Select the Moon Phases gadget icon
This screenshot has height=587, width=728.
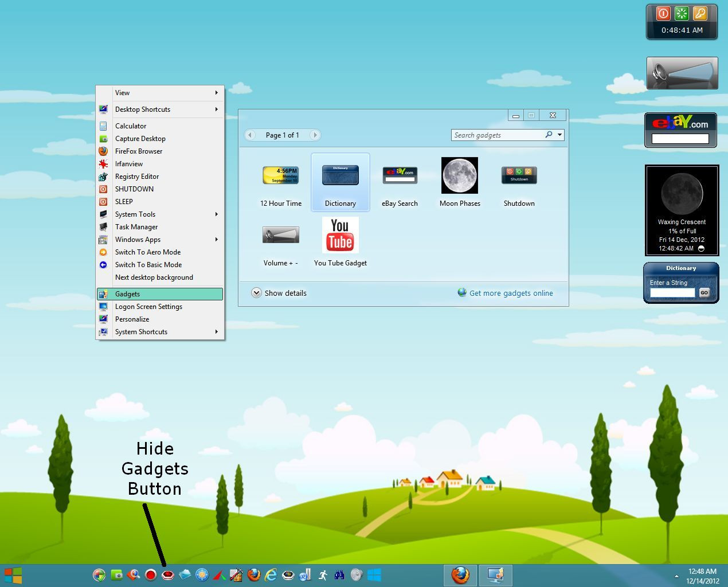(460, 175)
